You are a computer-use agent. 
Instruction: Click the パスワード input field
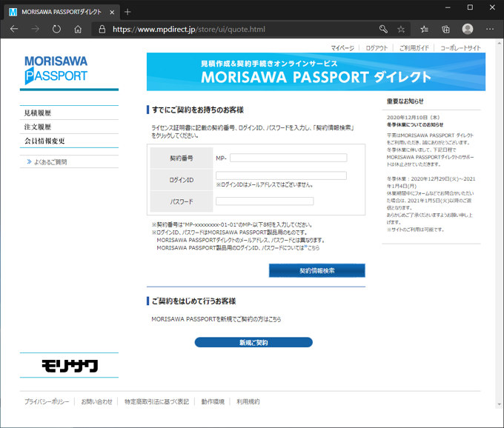click(265, 201)
